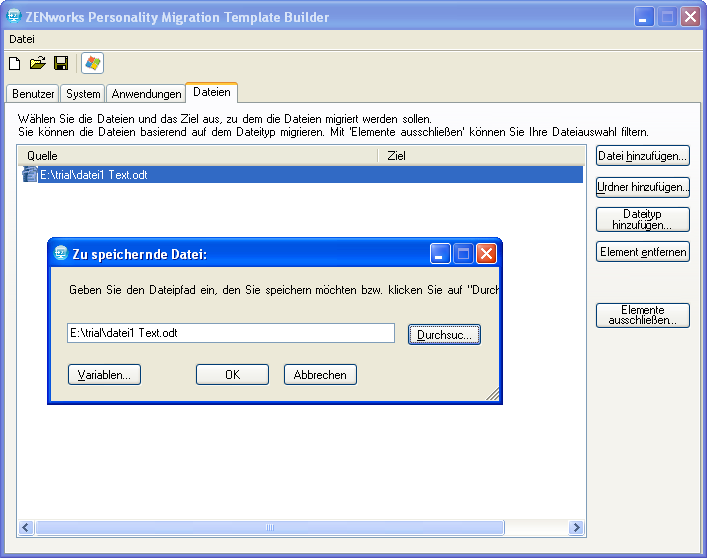The width and height of the screenshot is (707, 558).
Task: Confirm the dialog with OK
Action: pos(232,375)
